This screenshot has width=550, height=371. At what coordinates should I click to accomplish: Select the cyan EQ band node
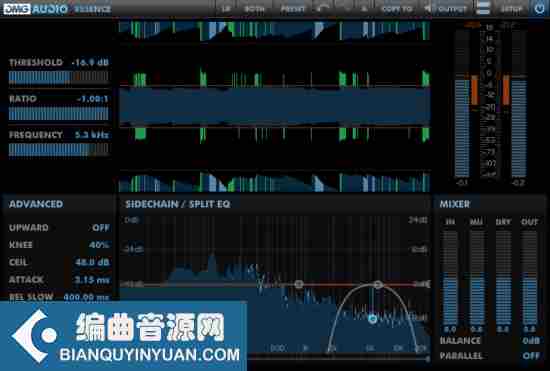pyautogui.click(x=373, y=319)
